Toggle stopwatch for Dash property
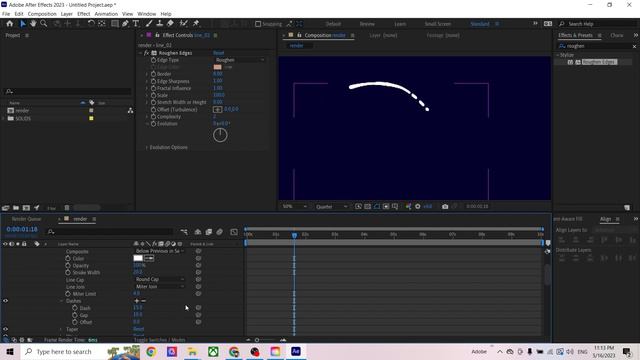640x360 pixels. 75,308
